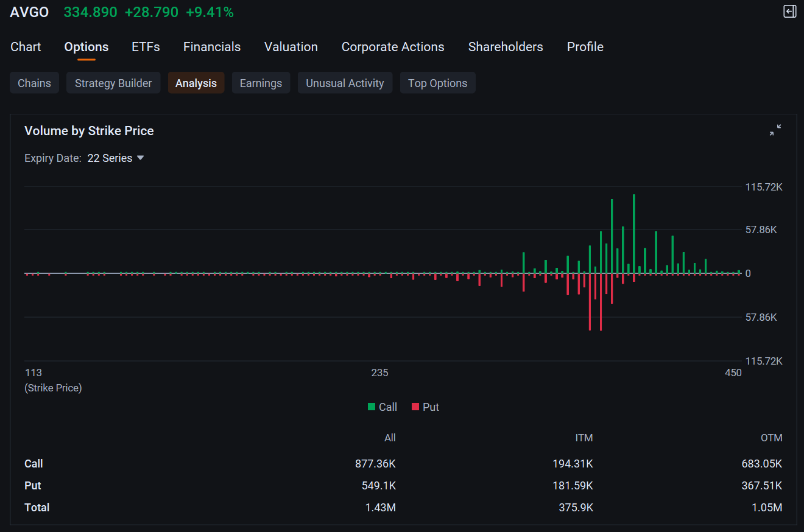Select the Analysis sub-tab
The height and width of the screenshot is (532, 804).
[x=196, y=83]
